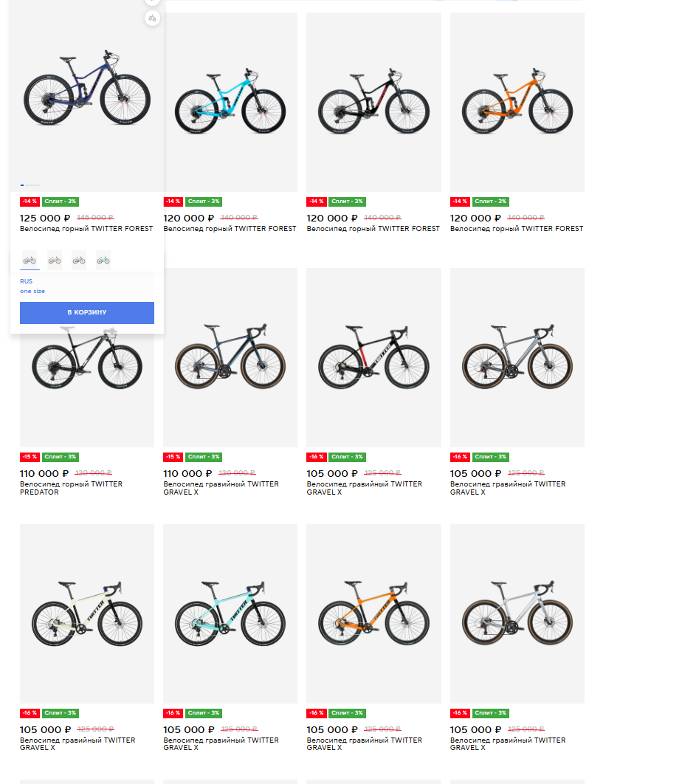
Task: Open the dark blue GRAVEL X bike for 110 000 ₽
Action: click(230, 357)
